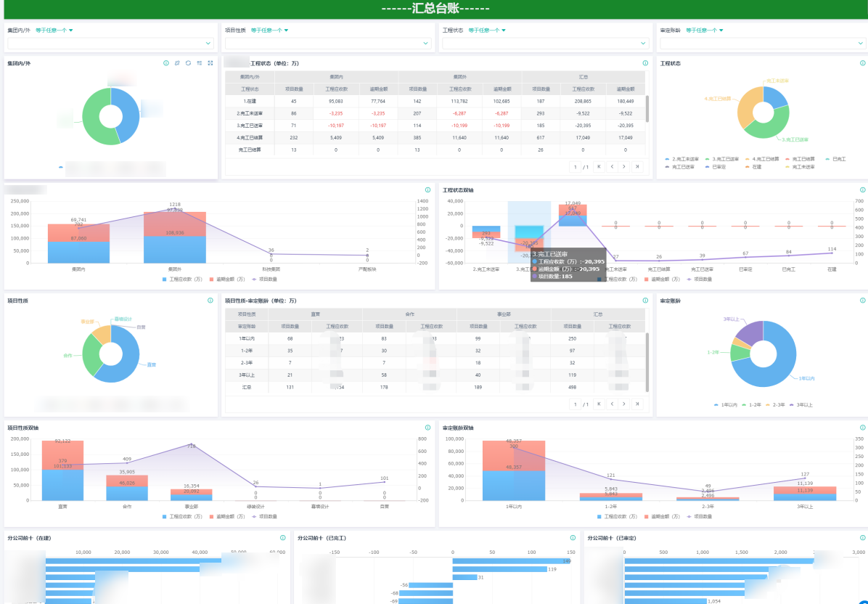Toggle 3年以上 legend in 审定账龄 pie
Image resolution: width=868 pixels, height=604 pixels.
coord(801,405)
